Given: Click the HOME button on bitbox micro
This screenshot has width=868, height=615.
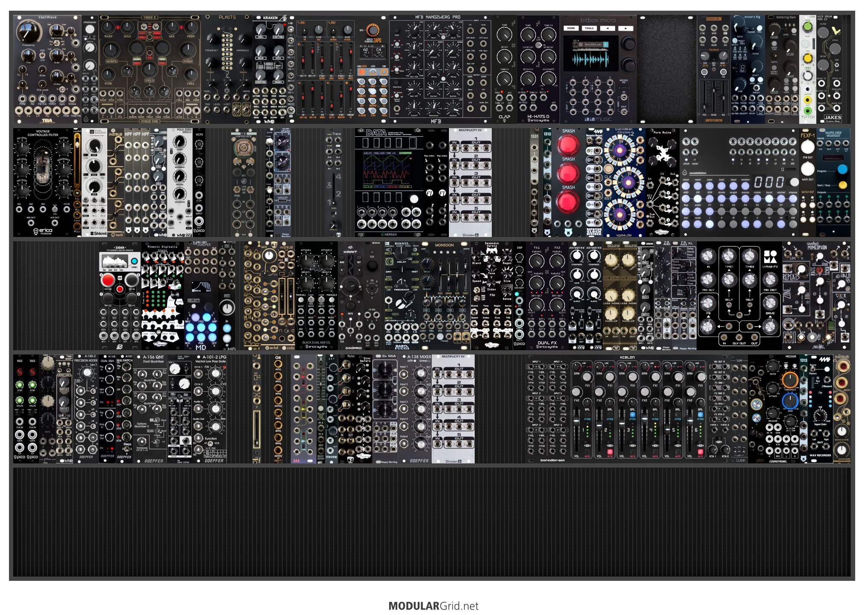Looking at the screenshot, I should click(571, 28).
